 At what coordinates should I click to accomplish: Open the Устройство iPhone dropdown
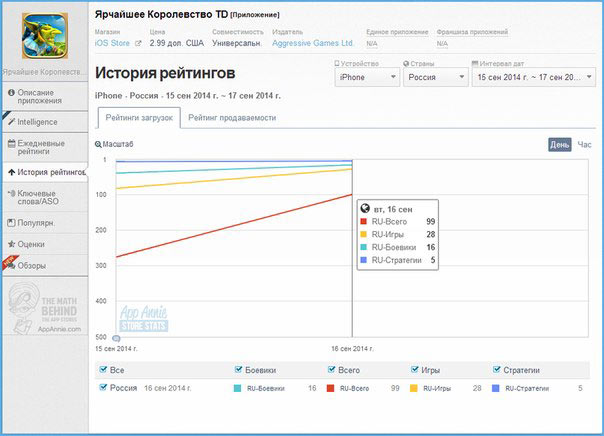(x=367, y=77)
